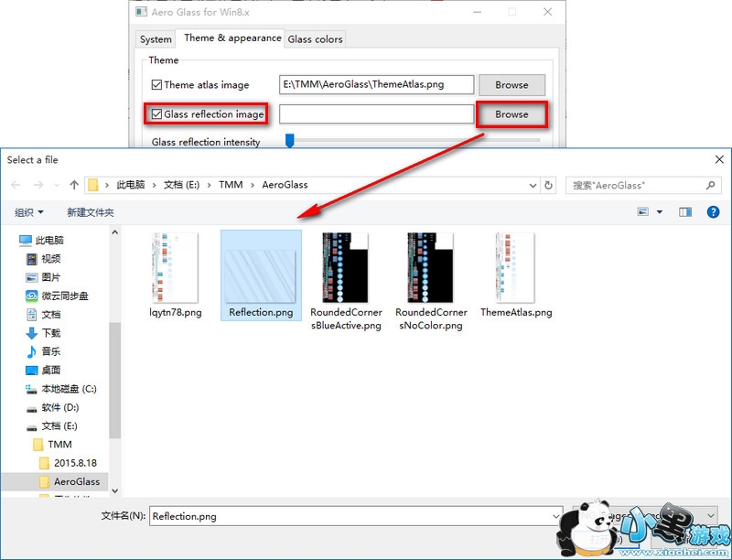The height and width of the screenshot is (560, 732).
Task: Go back with the Back arrow
Action: click(x=16, y=185)
